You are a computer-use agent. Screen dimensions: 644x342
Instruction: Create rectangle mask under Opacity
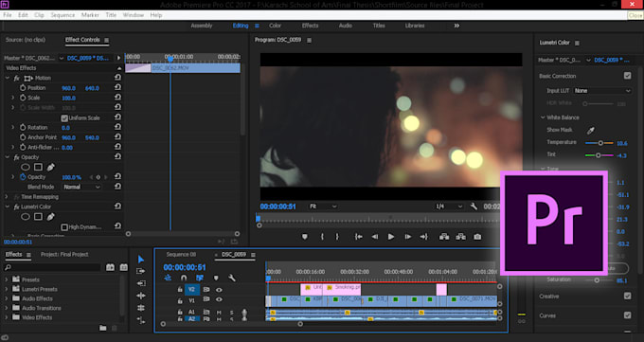(x=38, y=167)
